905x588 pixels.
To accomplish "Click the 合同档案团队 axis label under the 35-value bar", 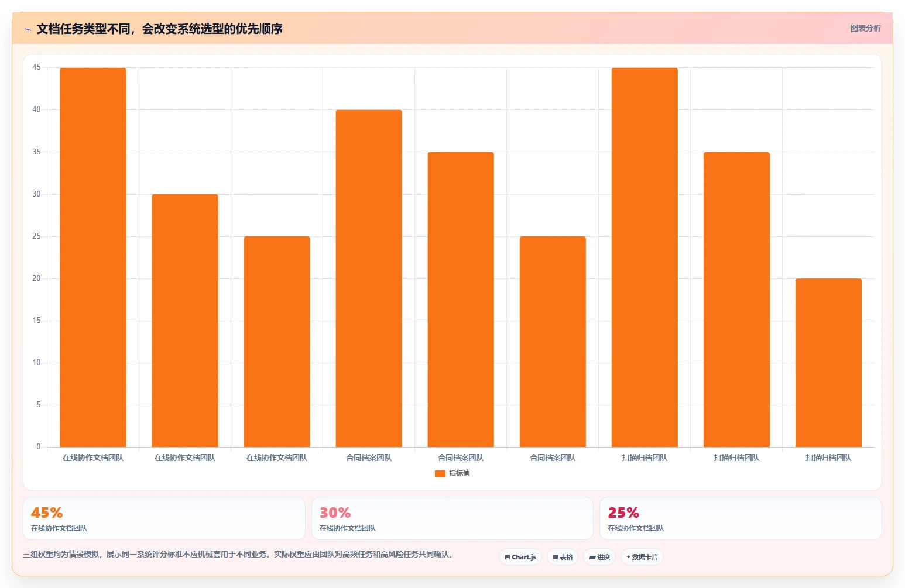I will coord(461,458).
